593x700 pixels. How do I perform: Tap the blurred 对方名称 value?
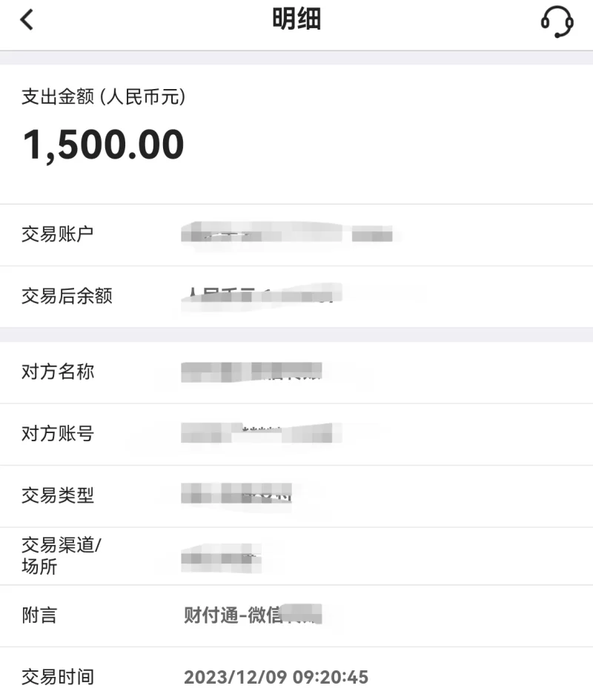(252, 372)
